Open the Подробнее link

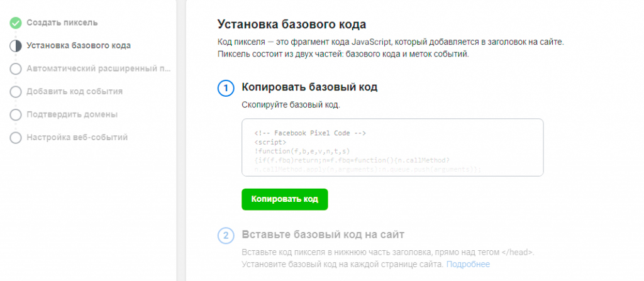468,264
